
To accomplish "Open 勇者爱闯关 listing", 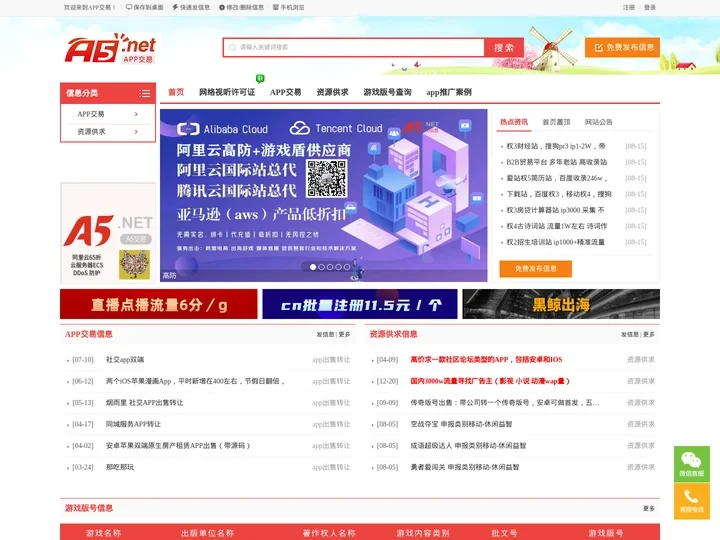I will point(465,467).
